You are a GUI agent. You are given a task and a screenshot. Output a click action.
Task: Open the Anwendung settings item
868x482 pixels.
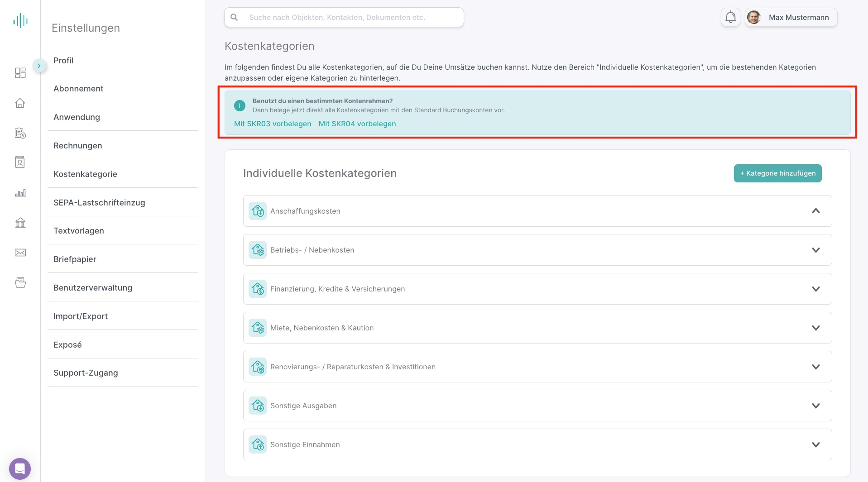pos(123,117)
